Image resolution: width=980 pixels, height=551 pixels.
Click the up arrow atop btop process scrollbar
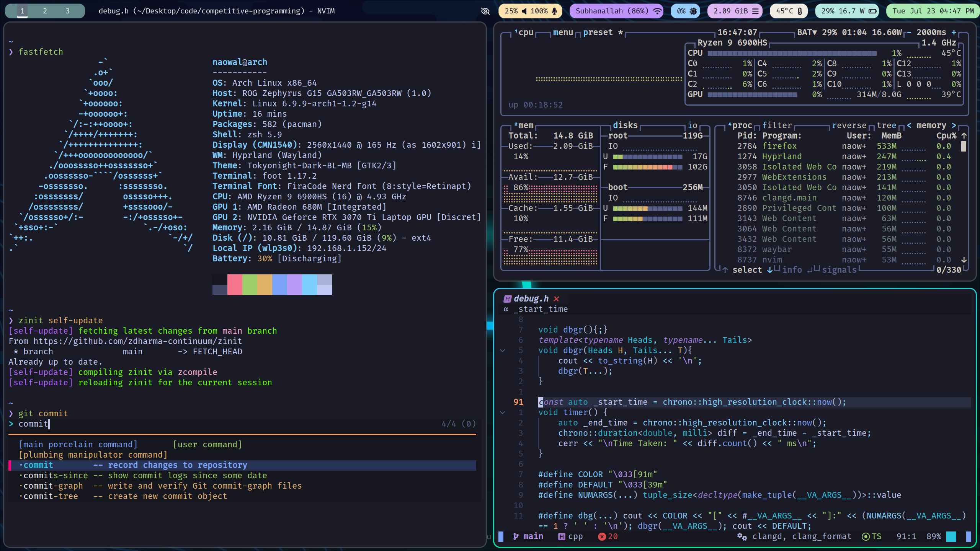pyautogui.click(x=964, y=135)
